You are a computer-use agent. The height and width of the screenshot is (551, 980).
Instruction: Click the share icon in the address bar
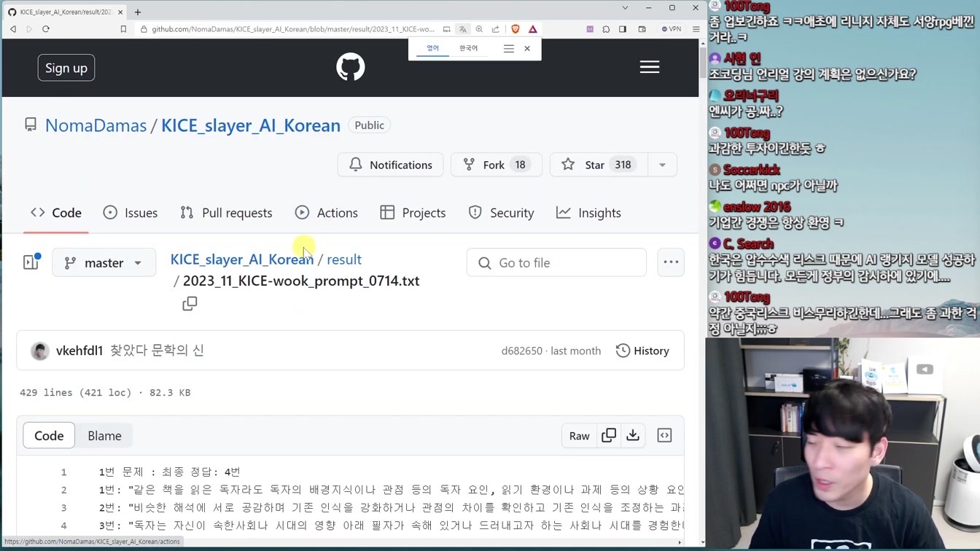point(496,29)
